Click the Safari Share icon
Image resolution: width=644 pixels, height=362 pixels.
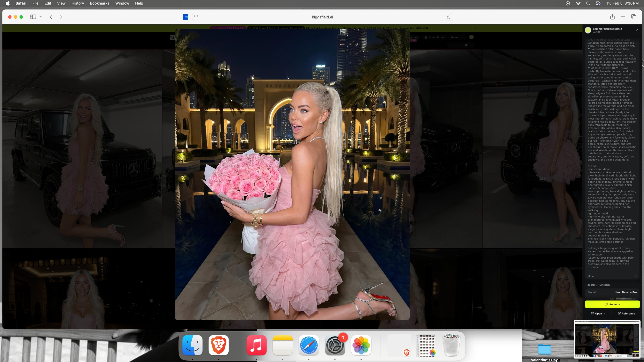612,17
